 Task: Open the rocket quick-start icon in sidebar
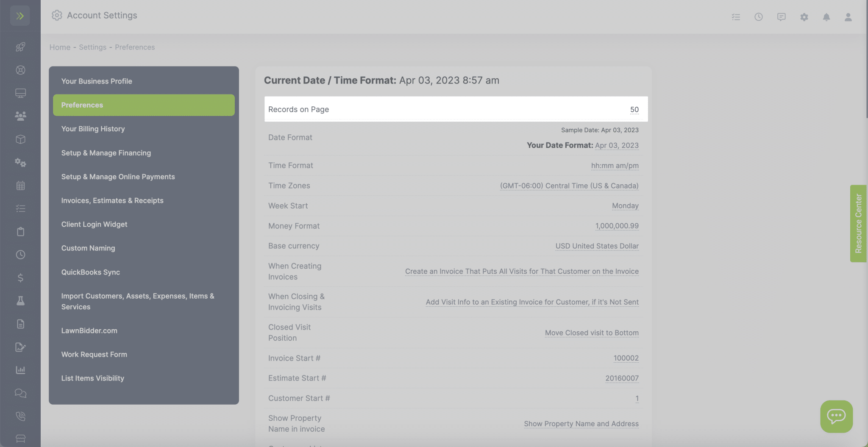coord(20,47)
